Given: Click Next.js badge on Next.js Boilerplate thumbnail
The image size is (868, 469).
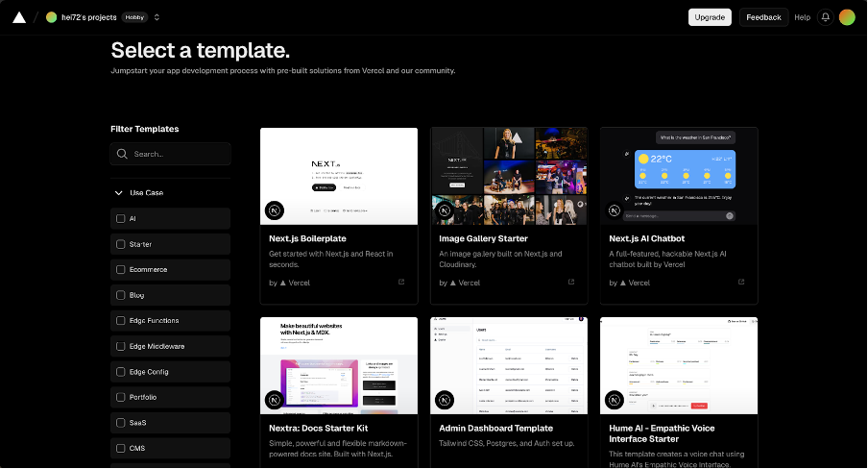Looking at the screenshot, I should click(275, 210).
